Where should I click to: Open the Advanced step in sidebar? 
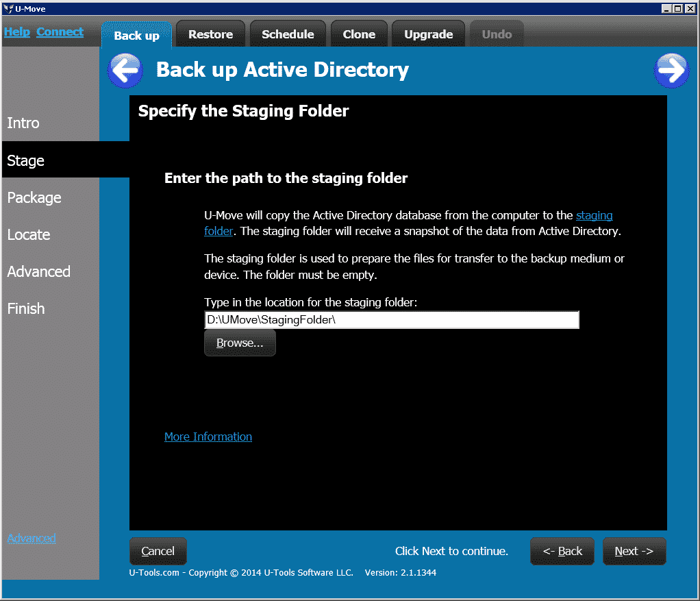39,271
